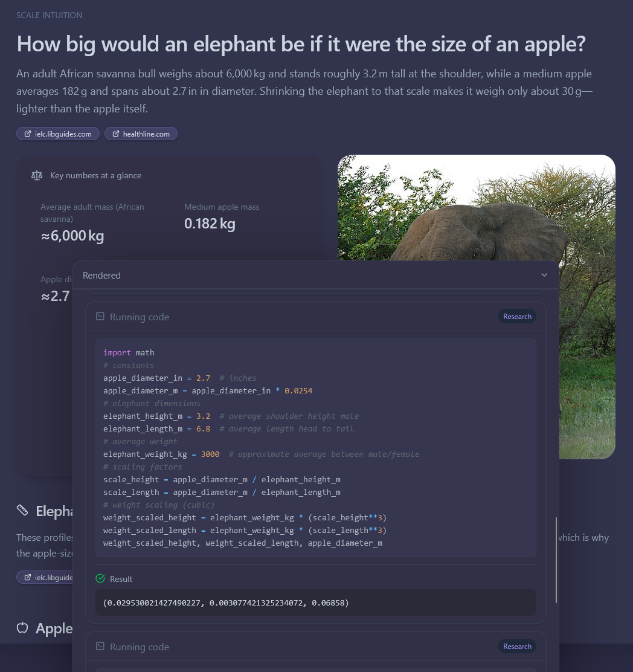Click the result tuple output text
This screenshot has height=672, width=633.
pos(226,603)
